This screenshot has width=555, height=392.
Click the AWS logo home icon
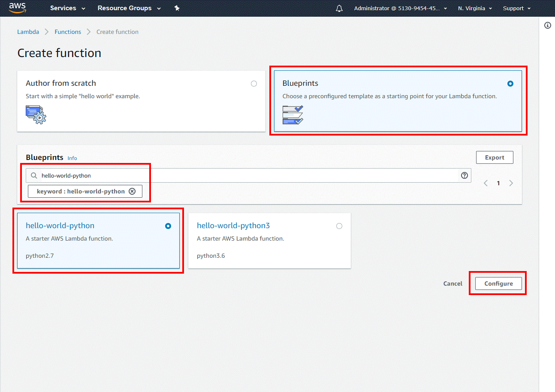click(x=17, y=8)
